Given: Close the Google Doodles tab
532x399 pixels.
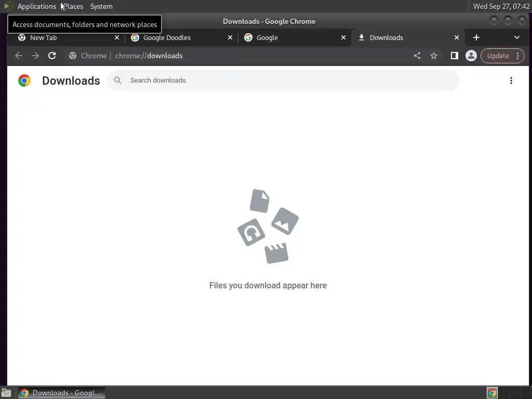Looking at the screenshot, I should [230, 37].
